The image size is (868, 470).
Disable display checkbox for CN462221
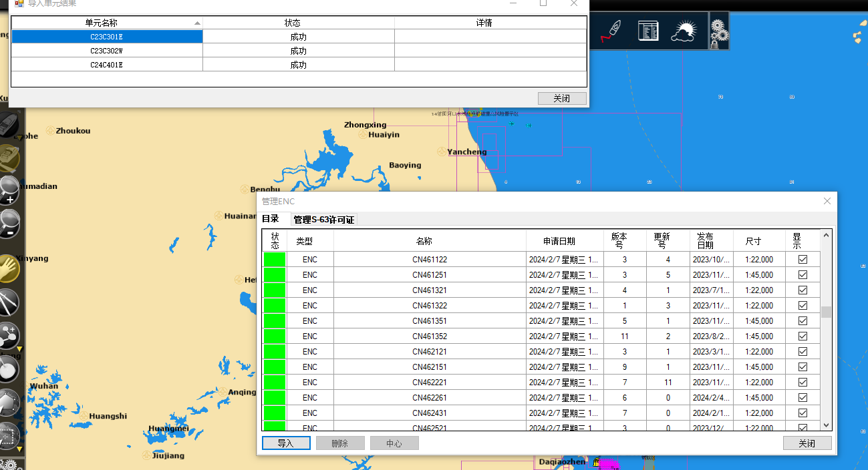(803, 382)
